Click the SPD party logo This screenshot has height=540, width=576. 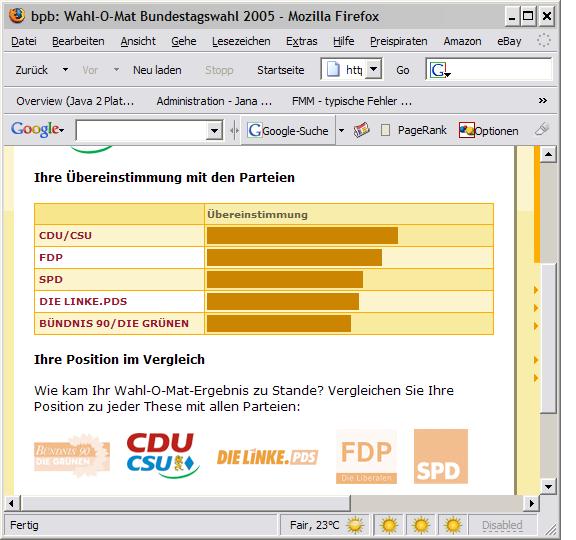coord(441,456)
